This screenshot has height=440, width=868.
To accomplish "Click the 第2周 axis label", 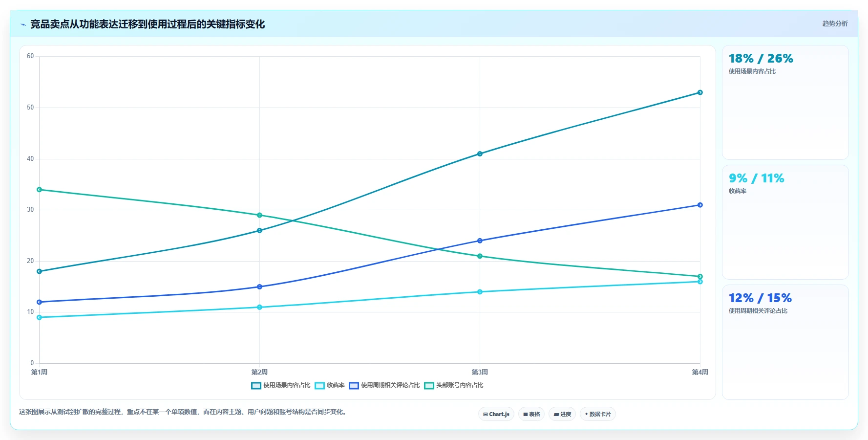I will (259, 372).
